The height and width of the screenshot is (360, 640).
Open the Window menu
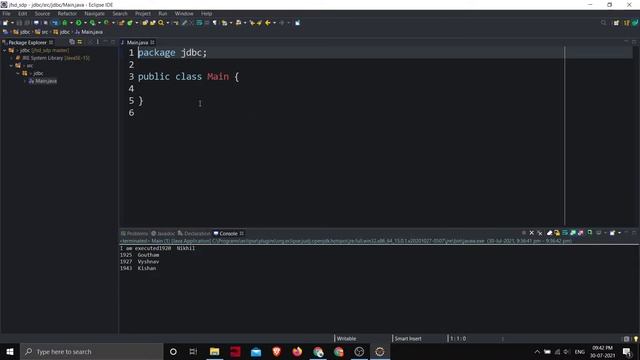[184, 13]
